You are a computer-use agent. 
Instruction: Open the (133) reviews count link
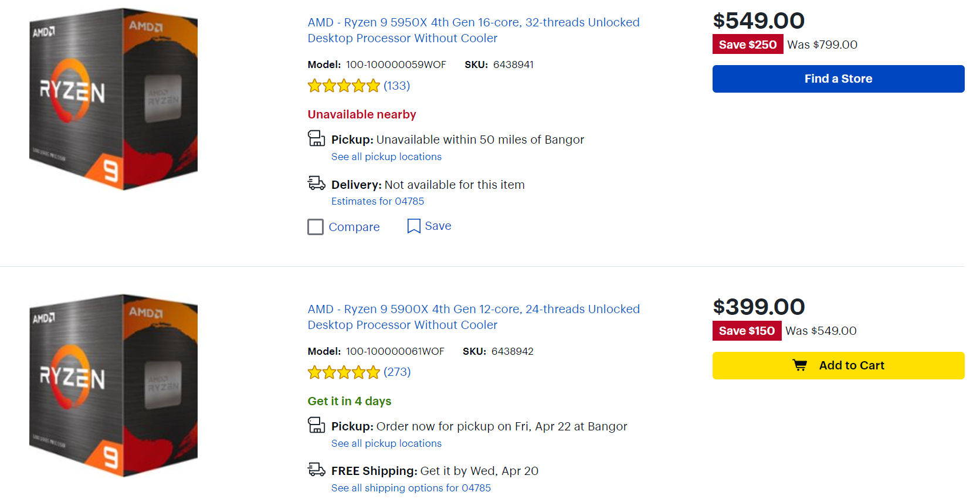pyautogui.click(x=396, y=86)
